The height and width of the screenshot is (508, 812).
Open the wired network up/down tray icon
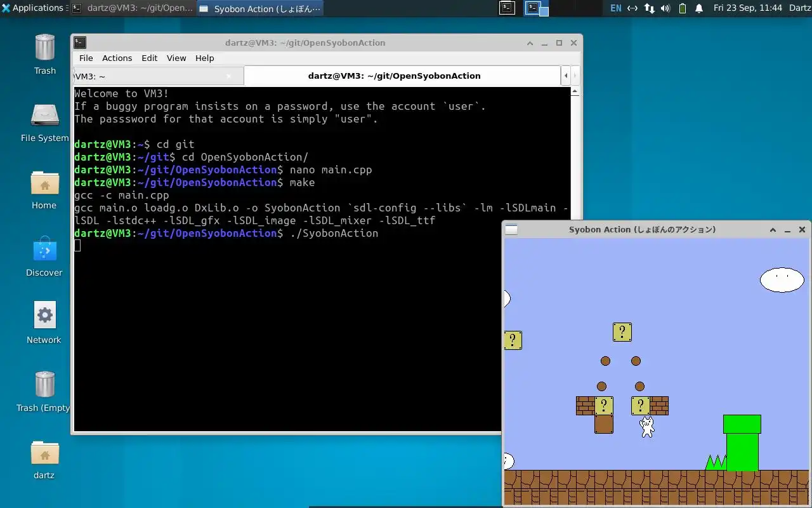click(649, 8)
